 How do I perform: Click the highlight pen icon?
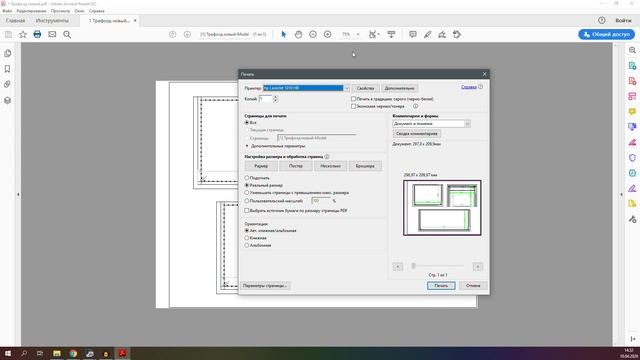pos(427,35)
